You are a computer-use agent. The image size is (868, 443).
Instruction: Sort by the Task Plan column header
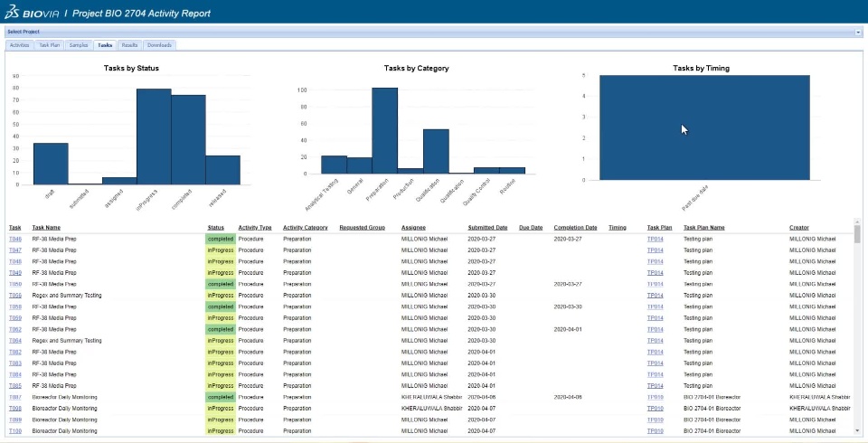pos(659,228)
